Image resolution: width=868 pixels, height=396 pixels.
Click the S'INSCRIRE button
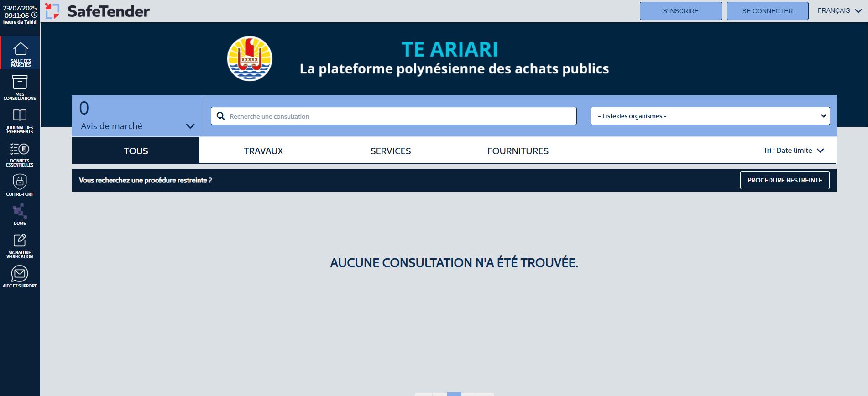[680, 11]
